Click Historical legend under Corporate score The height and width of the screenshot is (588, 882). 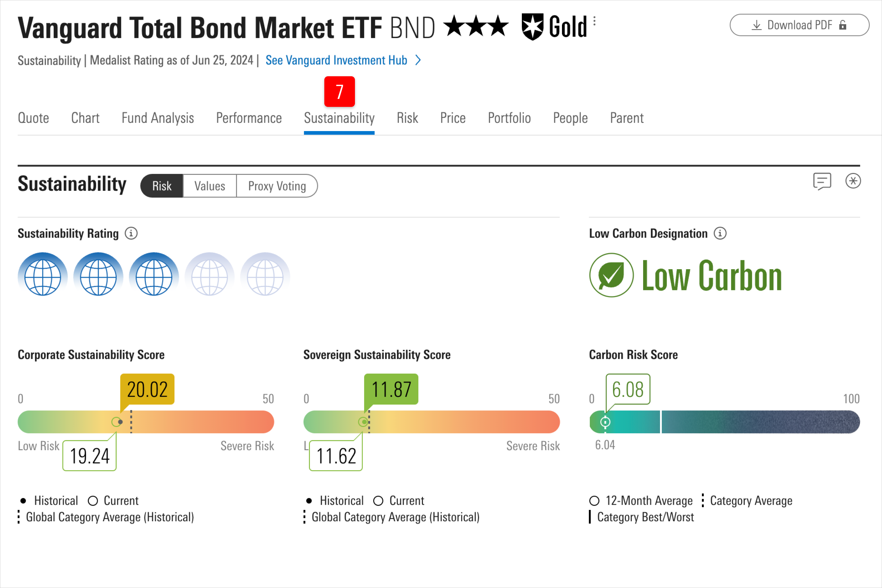(x=49, y=501)
